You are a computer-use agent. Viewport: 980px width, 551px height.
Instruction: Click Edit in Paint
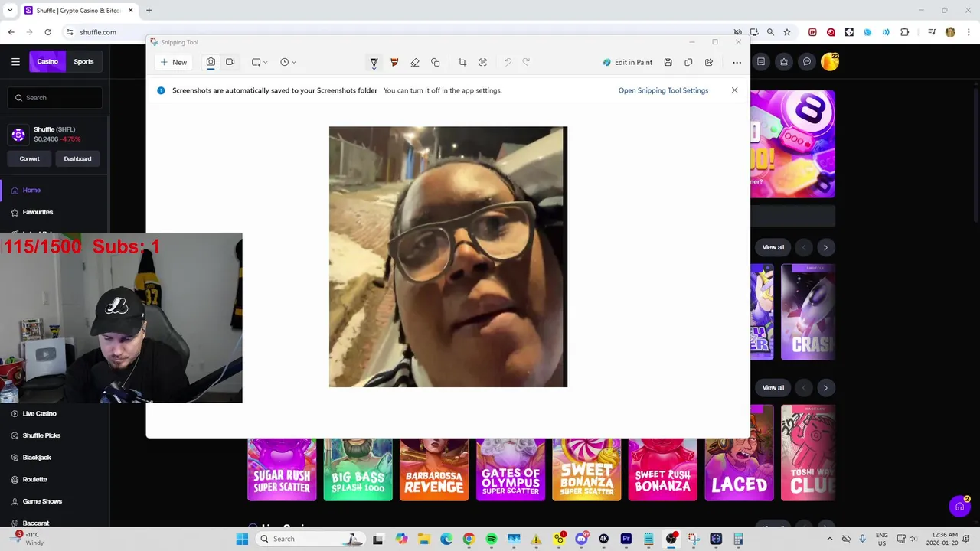tap(628, 62)
